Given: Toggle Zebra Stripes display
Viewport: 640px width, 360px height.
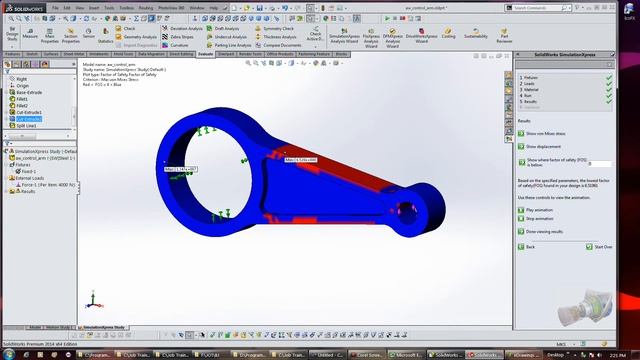Looking at the screenshot, I should (178, 37).
